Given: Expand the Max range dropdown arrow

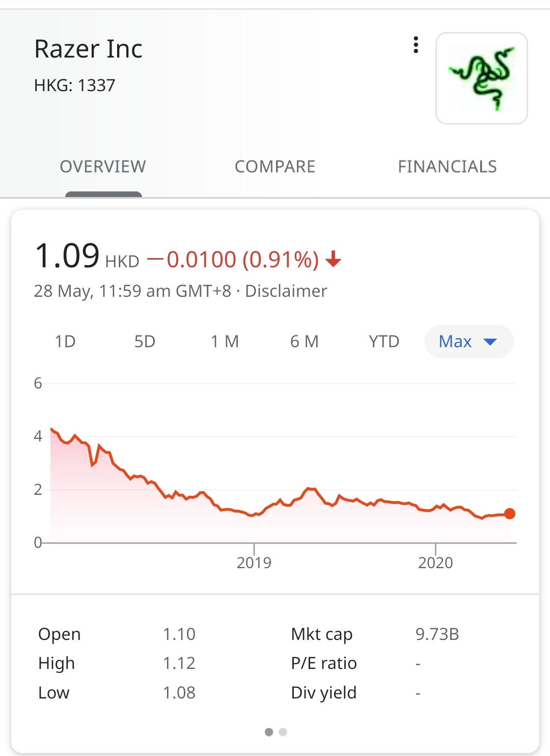Looking at the screenshot, I should (490, 342).
